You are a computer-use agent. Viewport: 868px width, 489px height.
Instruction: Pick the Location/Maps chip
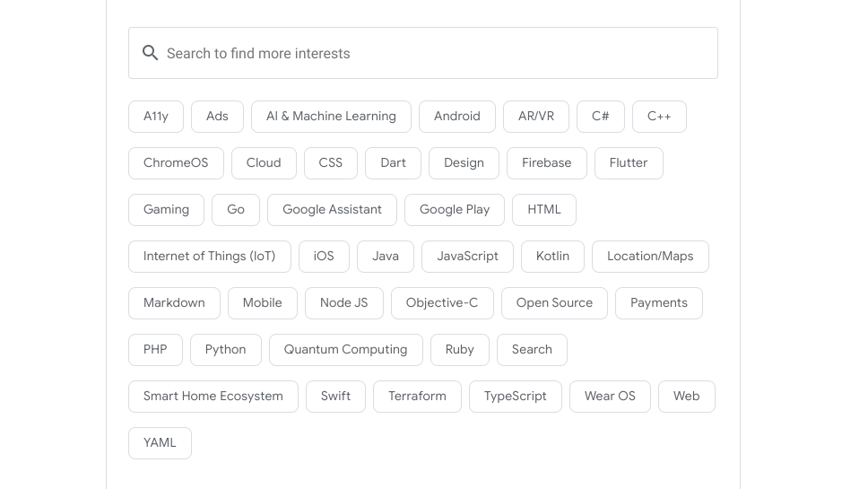pos(650,257)
